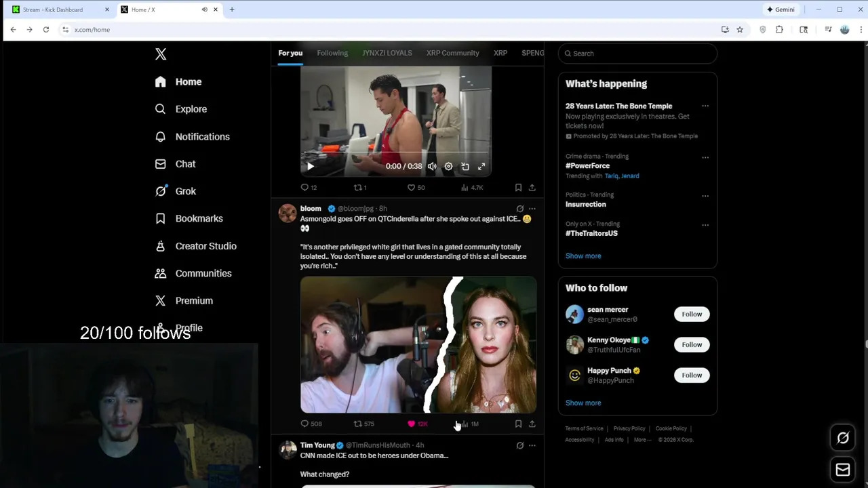This screenshot has width=868, height=488.
Task: Reply to the video post with 12 comments
Action: click(x=309, y=188)
